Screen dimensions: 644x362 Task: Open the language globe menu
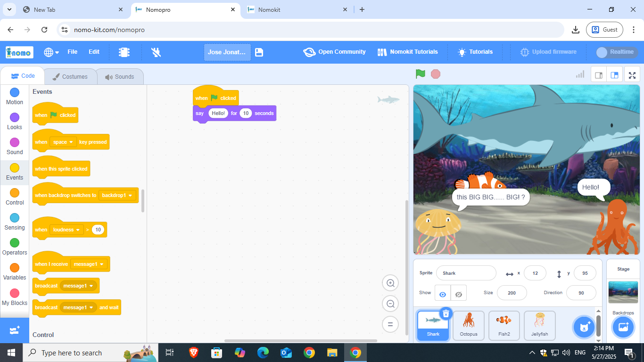pos(51,52)
